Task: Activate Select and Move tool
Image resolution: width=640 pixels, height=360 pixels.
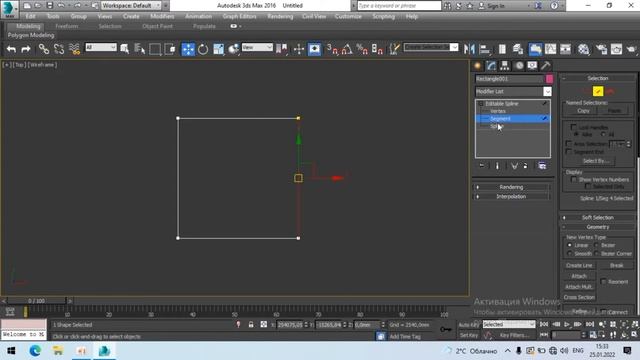Action: [188, 49]
